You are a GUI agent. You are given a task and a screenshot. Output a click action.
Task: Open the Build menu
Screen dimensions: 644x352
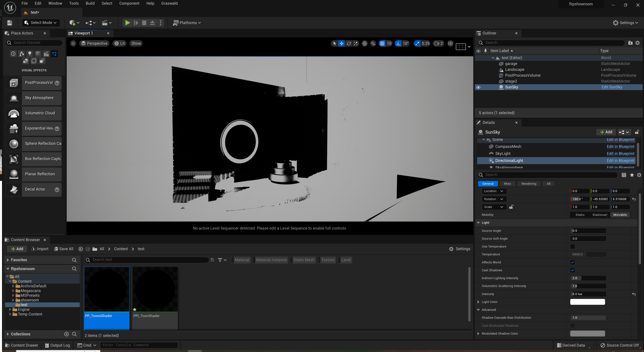90,3
